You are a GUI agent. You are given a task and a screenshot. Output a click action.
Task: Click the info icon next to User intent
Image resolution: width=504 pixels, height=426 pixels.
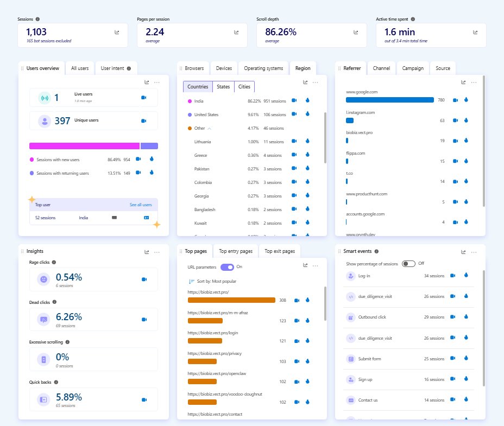click(129, 68)
